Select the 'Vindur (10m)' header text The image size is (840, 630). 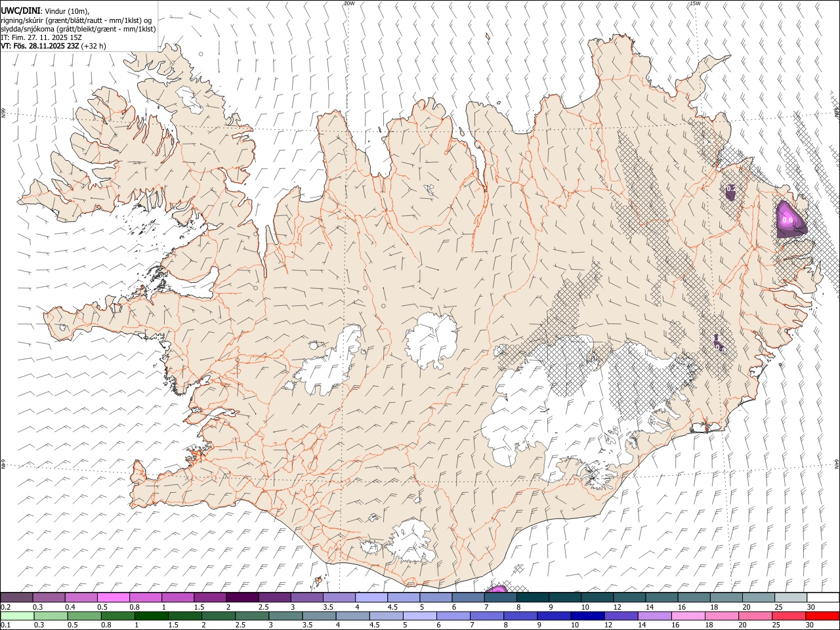pos(66,11)
